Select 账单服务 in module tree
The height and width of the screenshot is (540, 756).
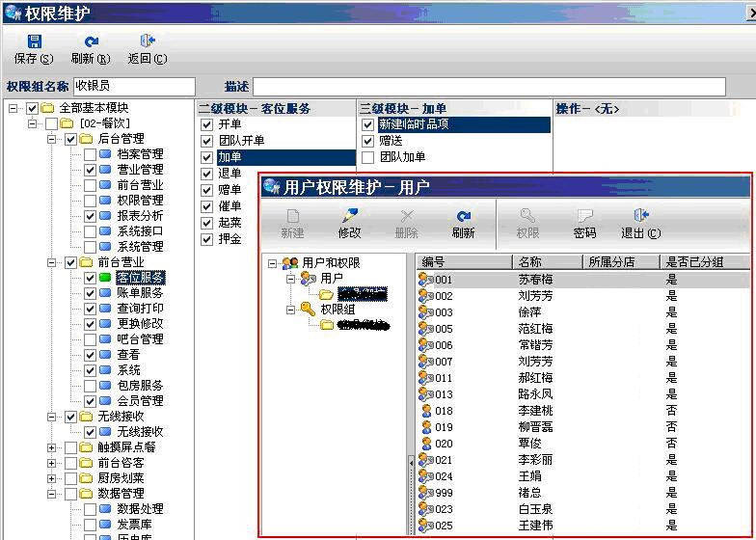140,293
